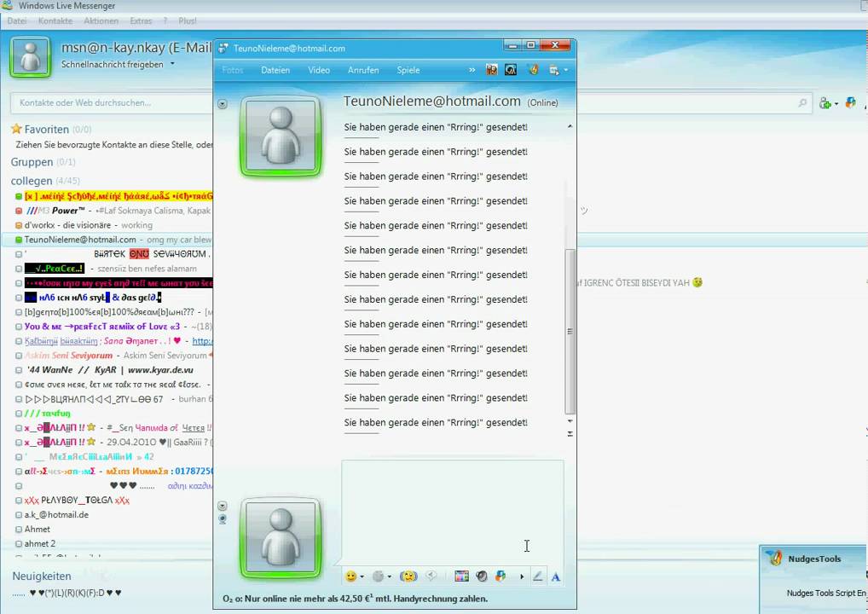Select the Ahmet contact
Viewport: 868px width, 614px height.
pos(37,530)
